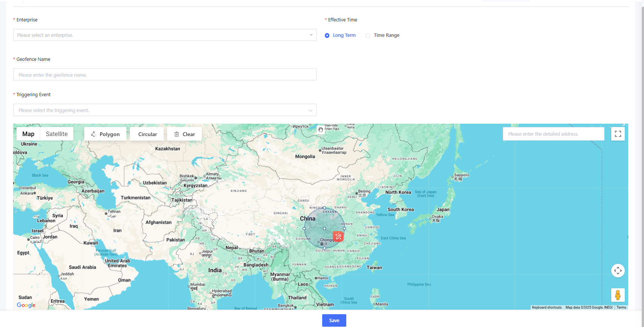Choose the Circular drawing button
Screen dimensions: 644x327
tap(147, 134)
